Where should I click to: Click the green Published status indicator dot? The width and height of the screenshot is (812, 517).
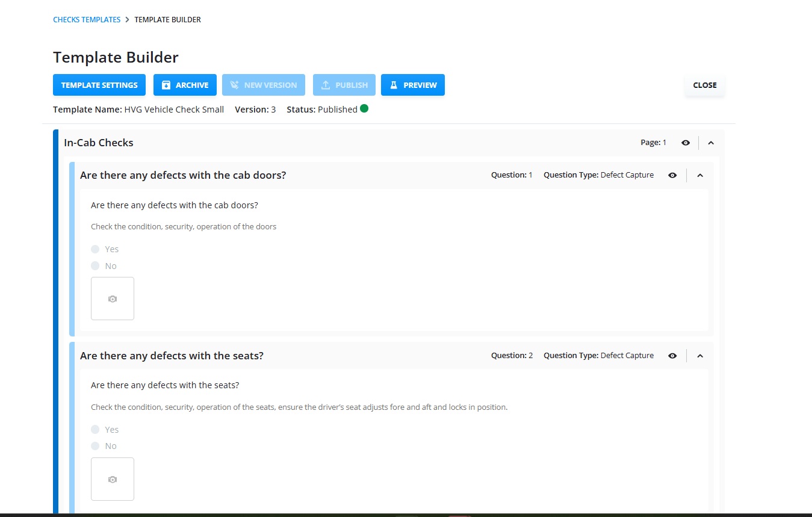364,109
